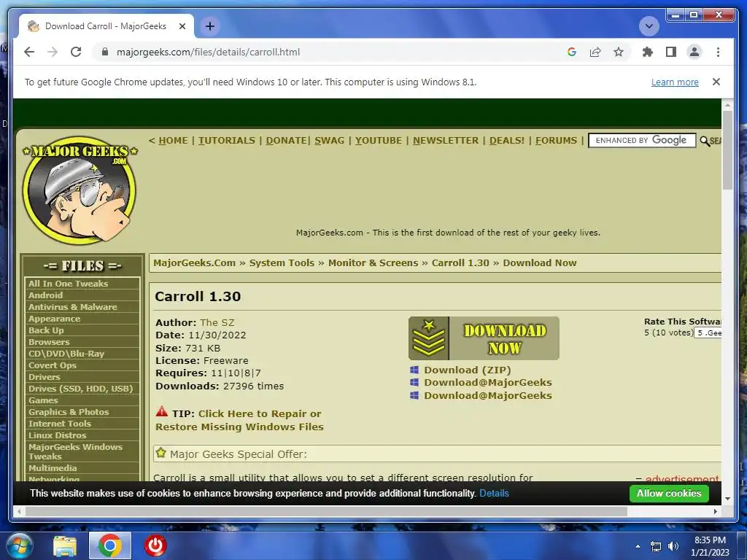The width and height of the screenshot is (747, 560).
Task: Open File Explorer from taskbar
Action: click(x=65, y=545)
